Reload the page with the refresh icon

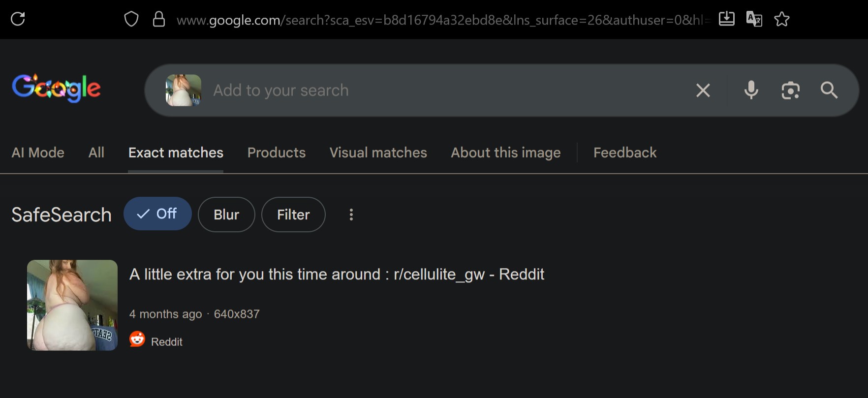point(18,19)
